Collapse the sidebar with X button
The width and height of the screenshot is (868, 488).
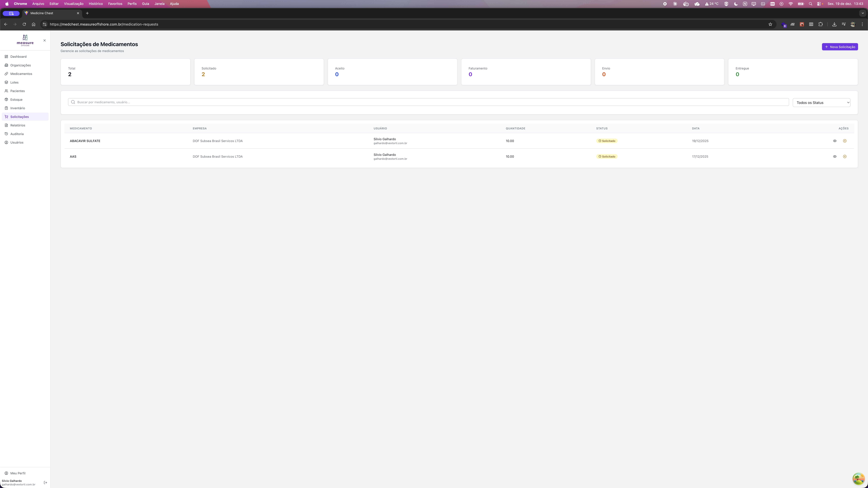[x=44, y=40]
